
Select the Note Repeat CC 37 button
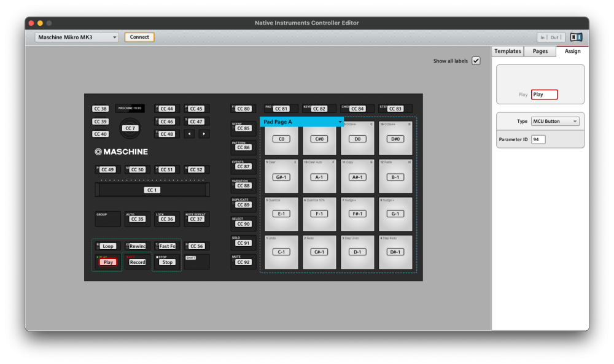click(x=196, y=219)
